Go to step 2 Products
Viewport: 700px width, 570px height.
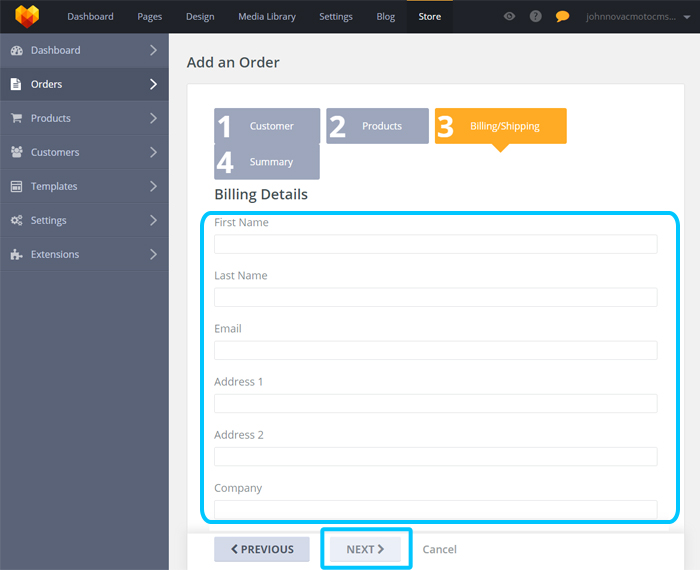(377, 126)
